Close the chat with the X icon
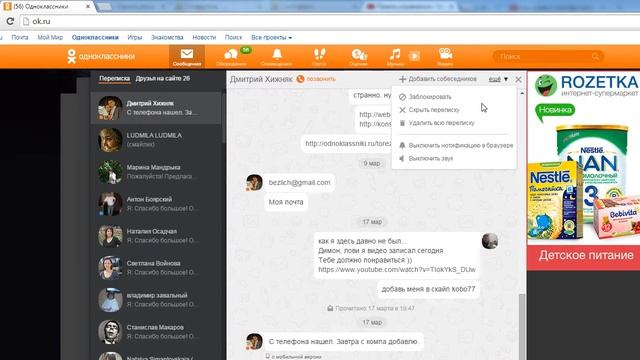640x360 pixels. coord(518,79)
